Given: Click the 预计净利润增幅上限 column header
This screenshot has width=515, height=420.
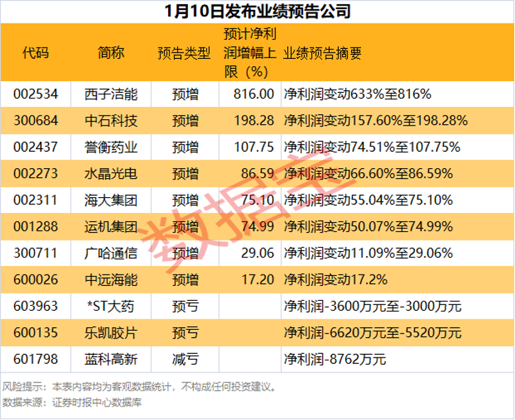Looking at the screenshot, I should (x=250, y=52).
